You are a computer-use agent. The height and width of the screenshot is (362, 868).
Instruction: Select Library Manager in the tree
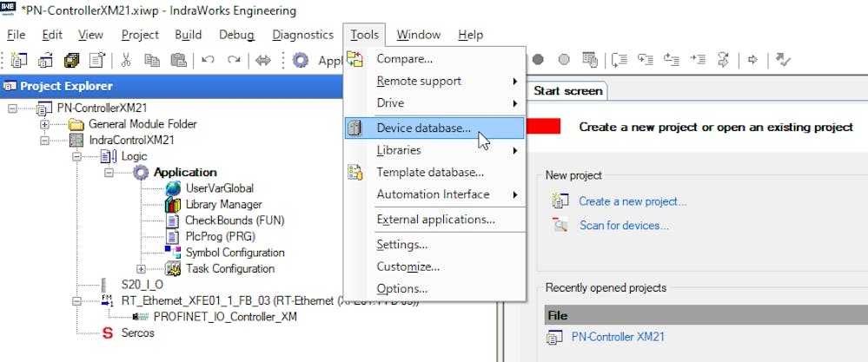coord(223,205)
